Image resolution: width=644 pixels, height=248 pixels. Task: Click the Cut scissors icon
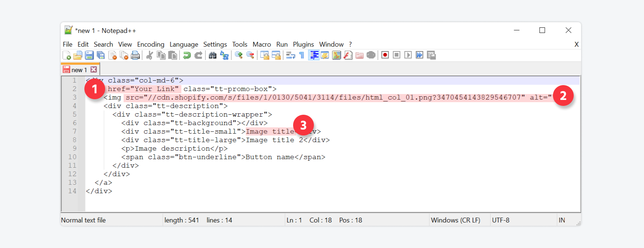150,55
